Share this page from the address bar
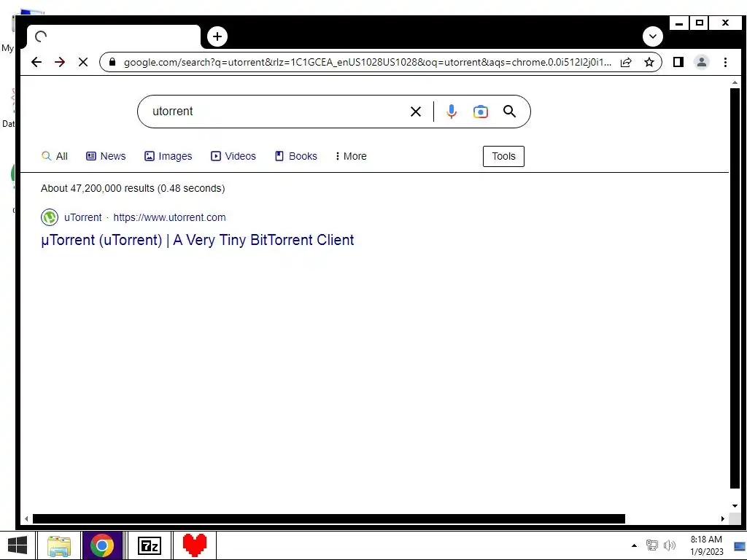Viewport: 747px width, 560px height. pyautogui.click(x=626, y=62)
